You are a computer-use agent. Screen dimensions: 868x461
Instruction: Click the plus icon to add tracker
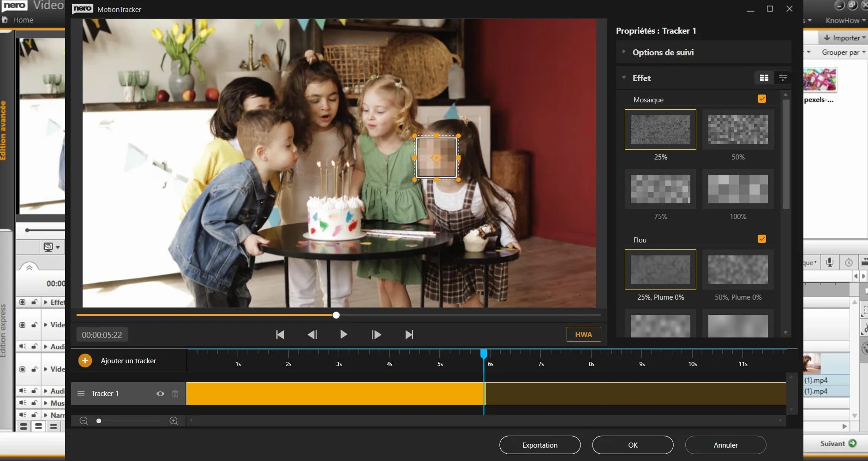85,361
